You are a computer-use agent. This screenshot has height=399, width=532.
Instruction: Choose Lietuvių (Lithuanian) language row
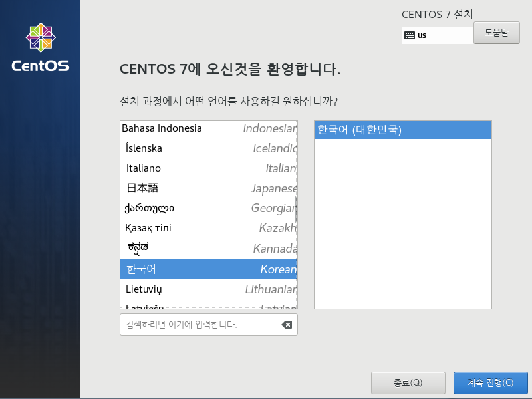209,289
